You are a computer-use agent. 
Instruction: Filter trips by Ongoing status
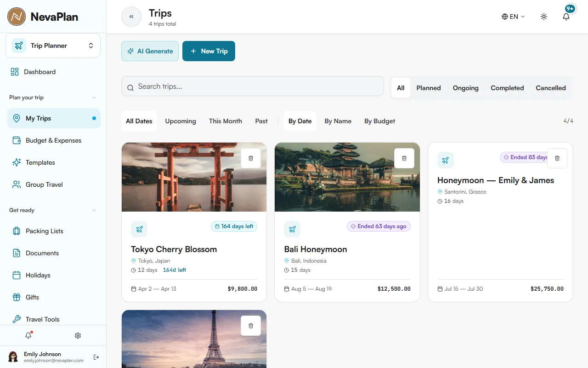[465, 88]
